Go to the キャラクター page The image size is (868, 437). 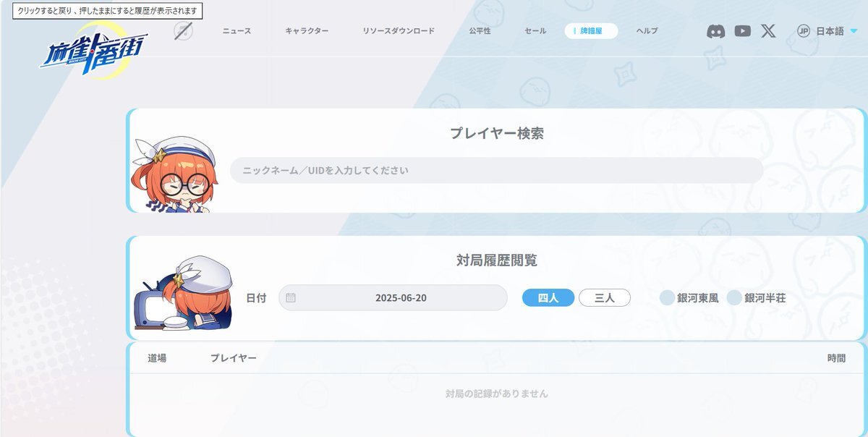point(307,31)
